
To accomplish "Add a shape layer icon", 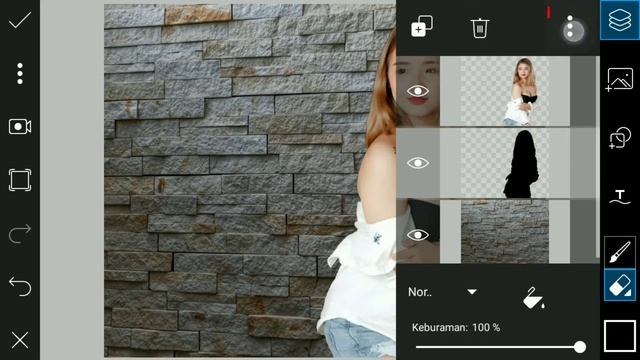I will pyautogui.click(x=620, y=138).
